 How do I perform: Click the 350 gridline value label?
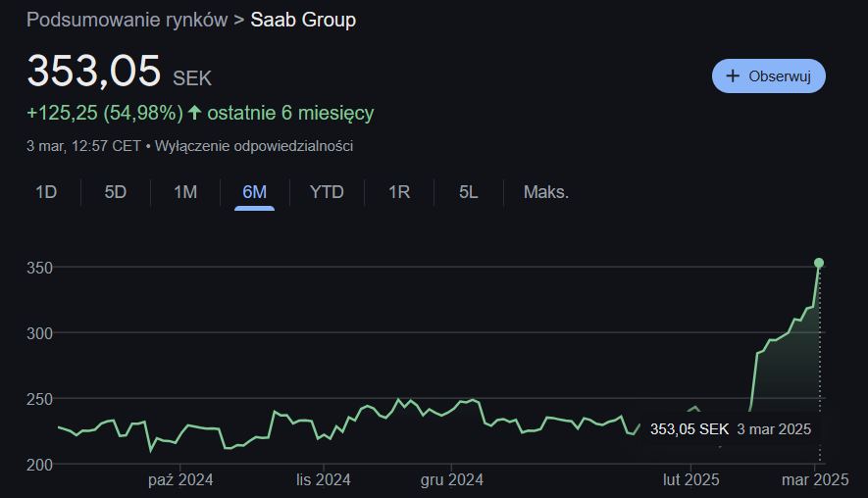click(x=39, y=268)
